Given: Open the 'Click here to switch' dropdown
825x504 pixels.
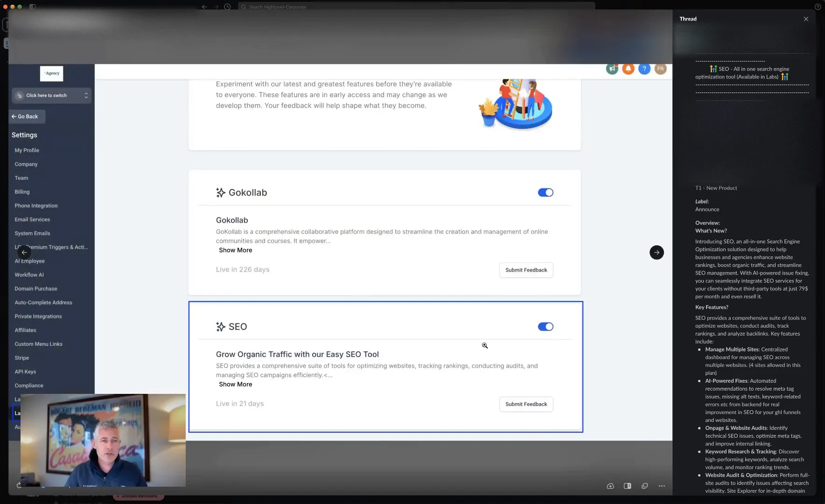Looking at the screenshot, I should pos(51,96).
